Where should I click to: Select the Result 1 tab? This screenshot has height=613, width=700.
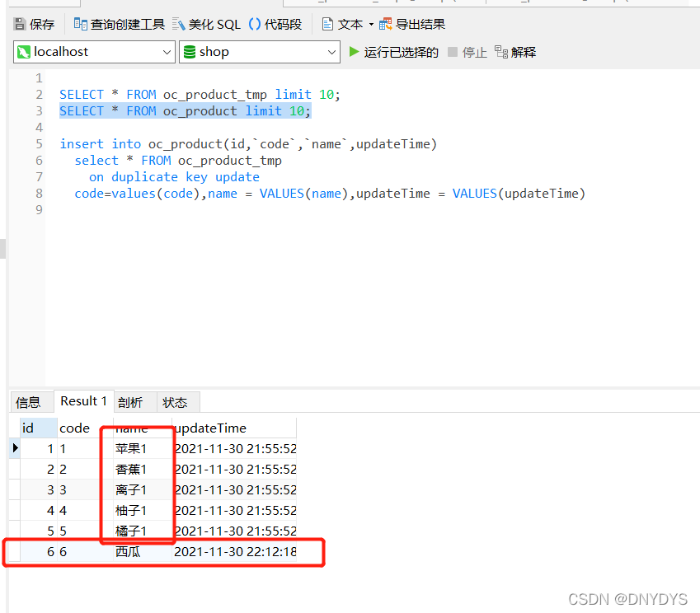pyautogui.click(x=83, y=401)
